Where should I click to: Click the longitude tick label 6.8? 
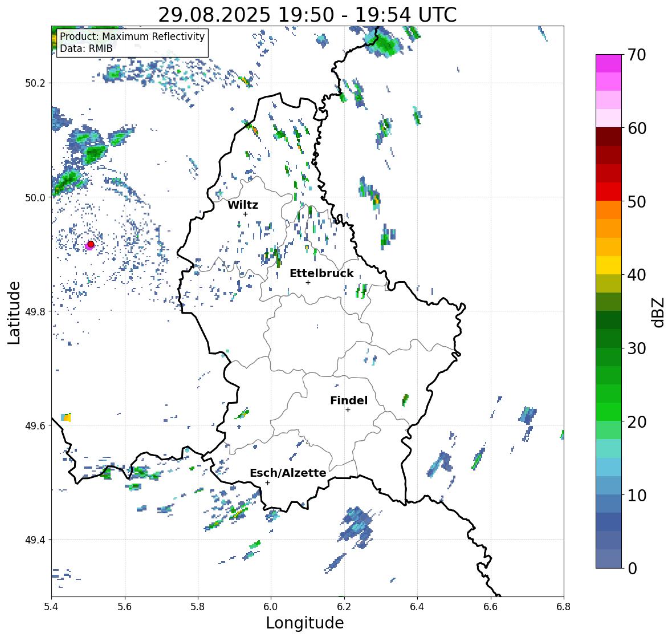564,607
